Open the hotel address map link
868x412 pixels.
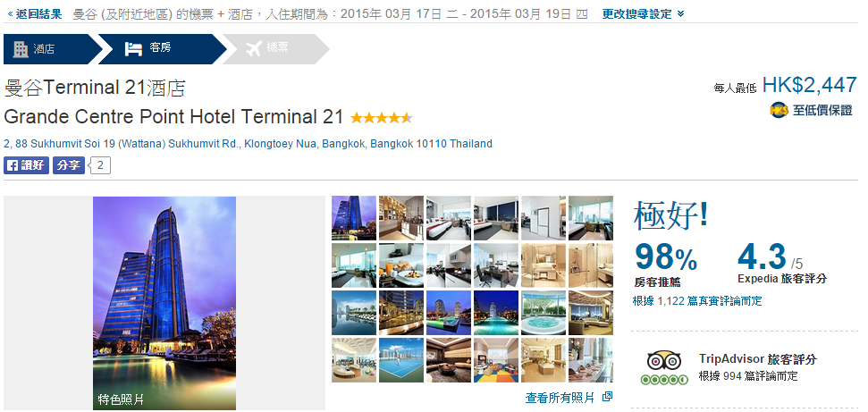point(248,144)
